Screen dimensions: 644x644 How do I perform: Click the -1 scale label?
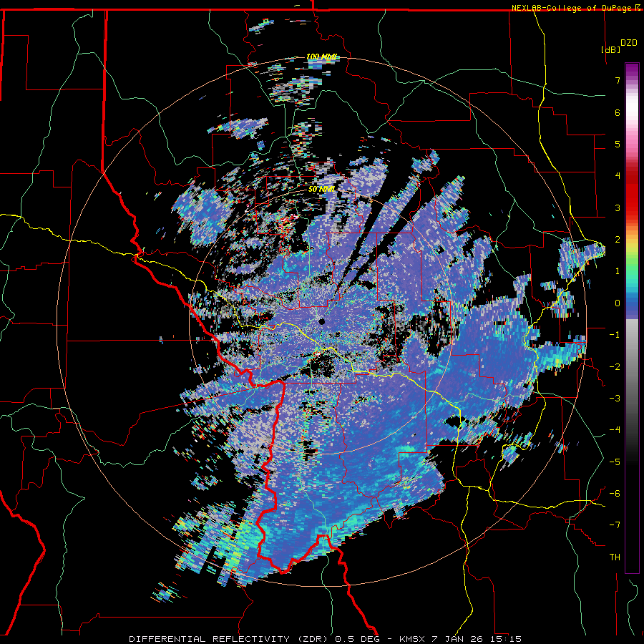click(x=615, y=335)
